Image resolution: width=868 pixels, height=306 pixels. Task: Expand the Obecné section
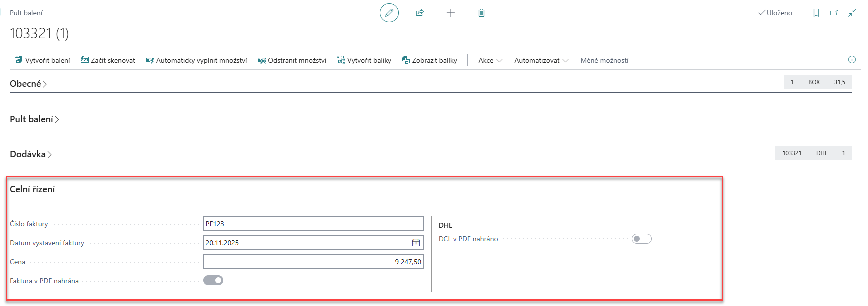click(x=28, y=84)
